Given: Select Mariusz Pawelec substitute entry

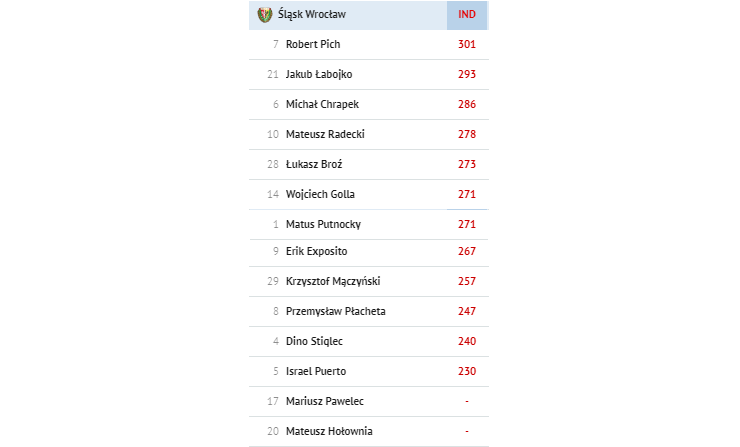Looking at the screenshot, I should coord(369,401).
